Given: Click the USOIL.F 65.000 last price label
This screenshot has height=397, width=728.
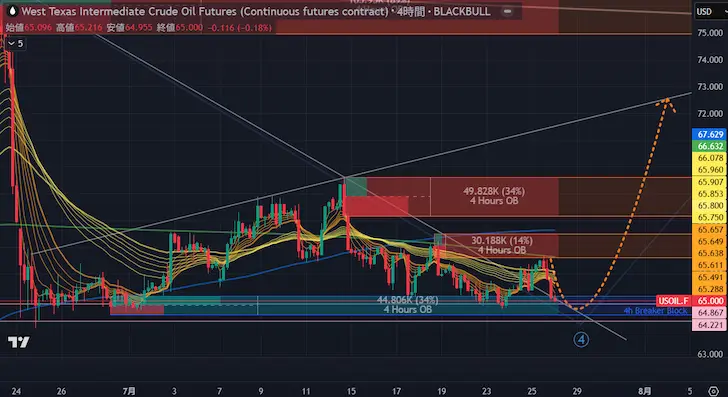Looking at the screenshot, I should click(692, 301).
